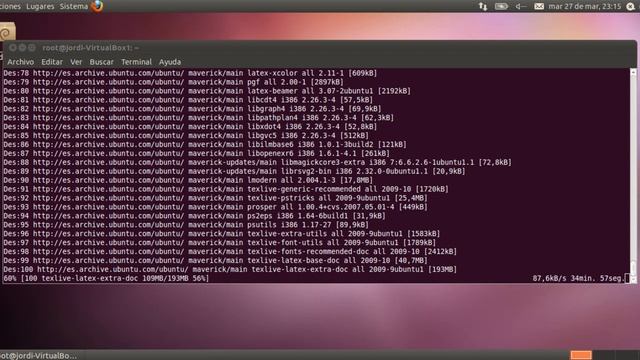Click line Des:85 libgvc5
The height and width of the screenshot is (360, 640).
(186, 136)
